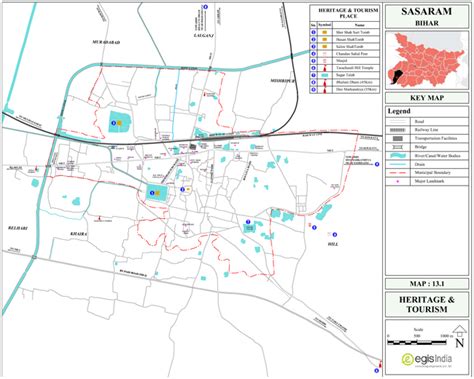
Task: Click the River/Canal/Water Bodies symbol in Legend
Action: coord(398,156)
